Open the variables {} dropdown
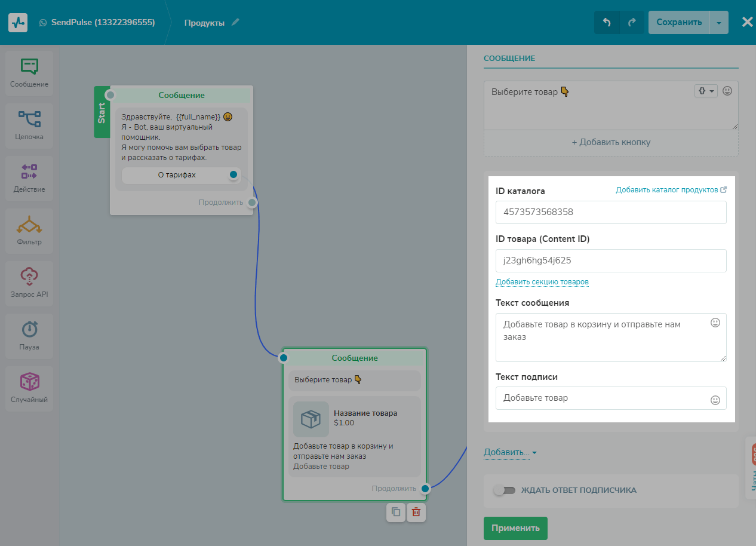The width and height of the screenshot is (756, 546). (705, 91)
